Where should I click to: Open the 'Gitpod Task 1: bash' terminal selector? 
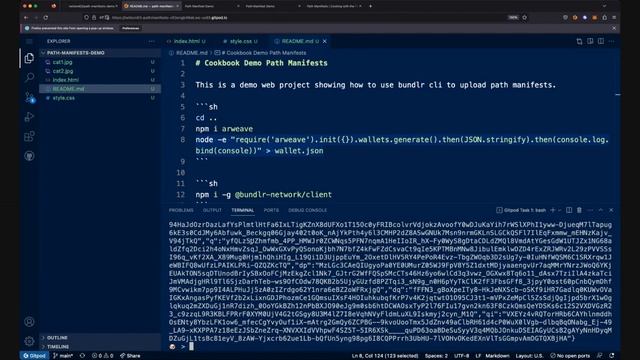click(x=521, y=210)
